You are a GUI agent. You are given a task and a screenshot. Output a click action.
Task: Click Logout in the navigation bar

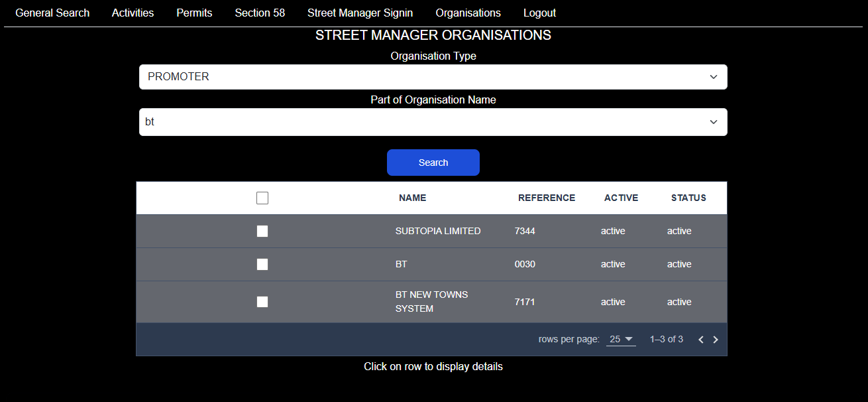tap(539, 13)
